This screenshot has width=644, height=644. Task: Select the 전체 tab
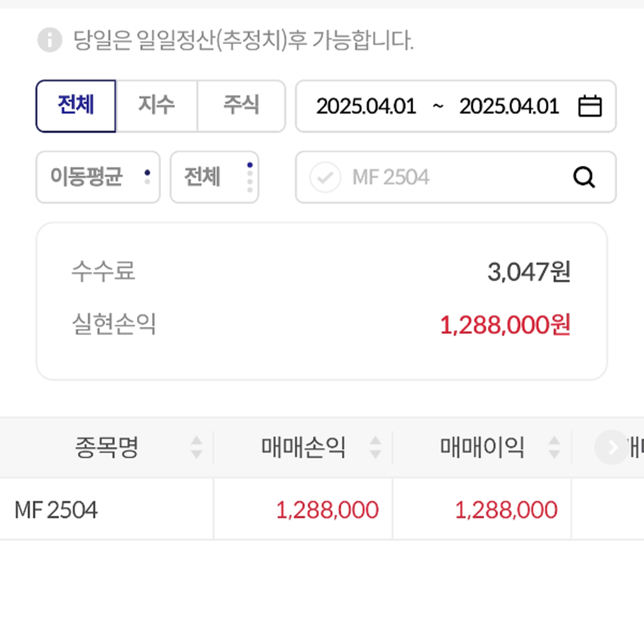(x=76, y=106)
